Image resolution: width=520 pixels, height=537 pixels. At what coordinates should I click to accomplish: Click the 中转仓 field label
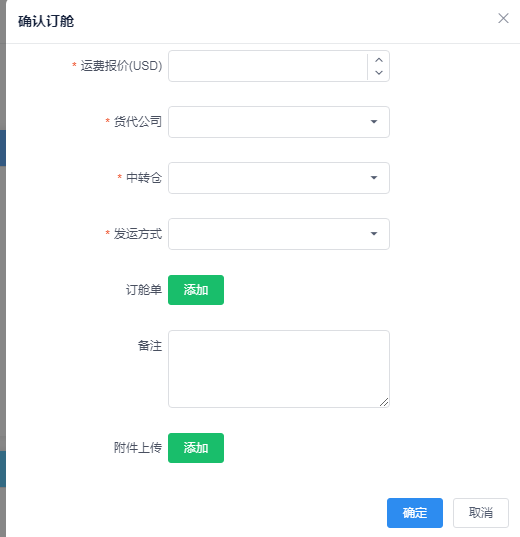click(144, 177)
